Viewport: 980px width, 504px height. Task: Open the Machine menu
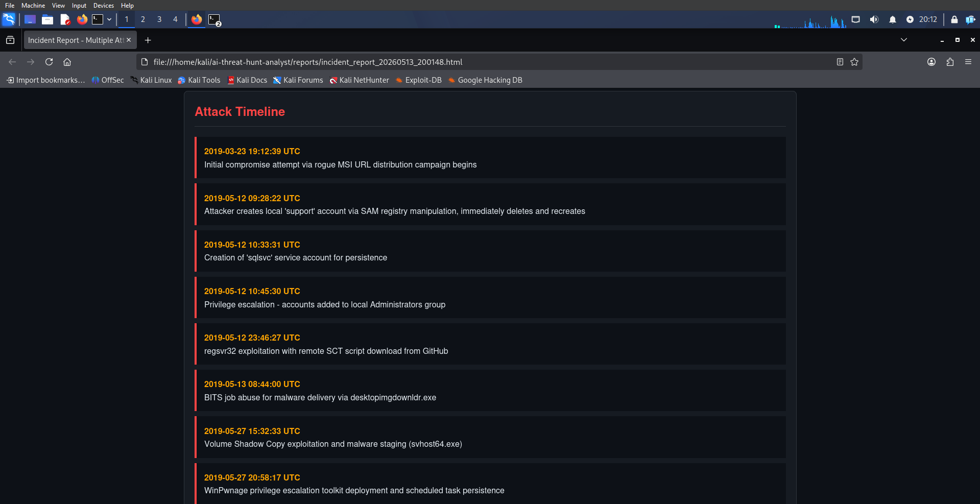(x=33, y=5)
